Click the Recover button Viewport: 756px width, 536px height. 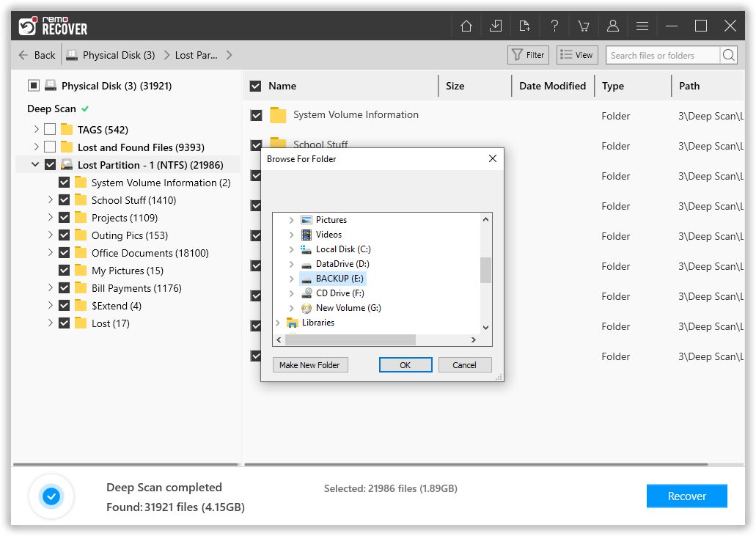click(686, 496)
